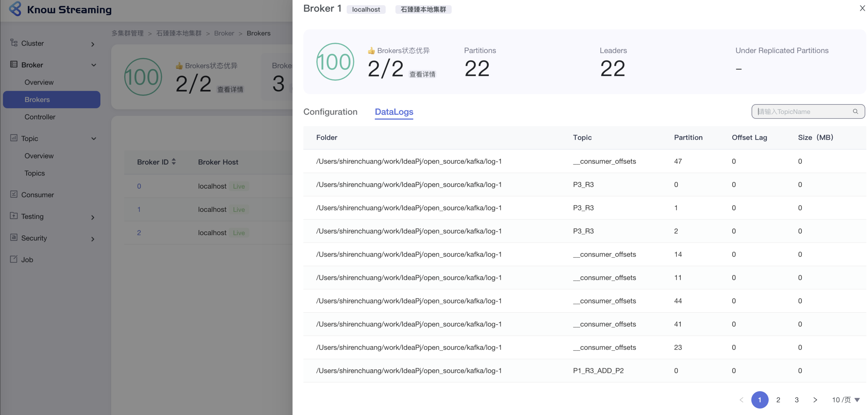Screen dimensions: 868x415
Task: Open the 10/页 page size dropdown
Action: [846, 400]
